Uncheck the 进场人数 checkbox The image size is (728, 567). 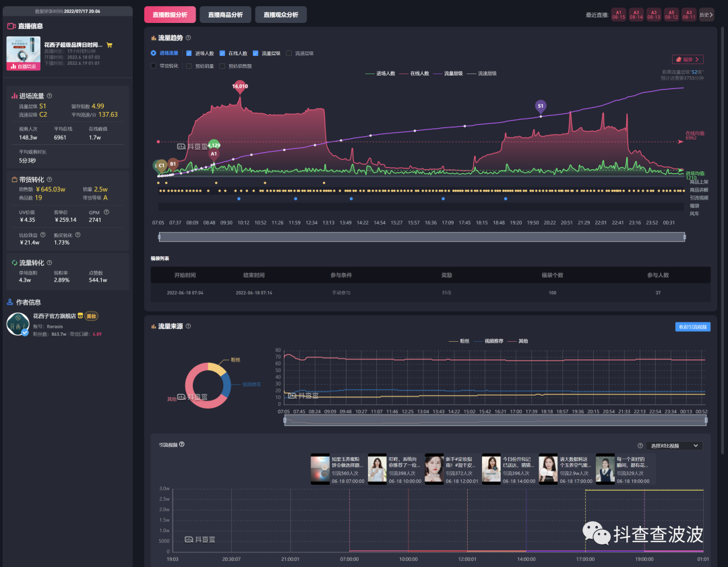pyautogui.click(x=189, y=53)
